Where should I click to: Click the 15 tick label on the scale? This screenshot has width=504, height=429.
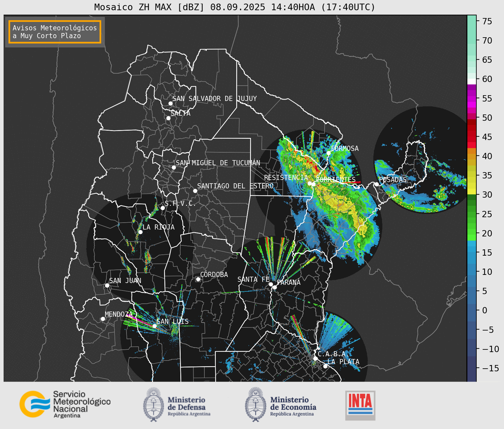(x=487, y=253)
